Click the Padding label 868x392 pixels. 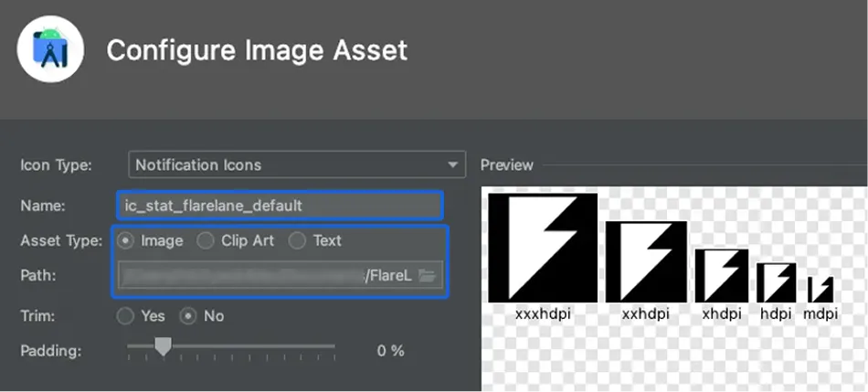[x=51, y=351]
